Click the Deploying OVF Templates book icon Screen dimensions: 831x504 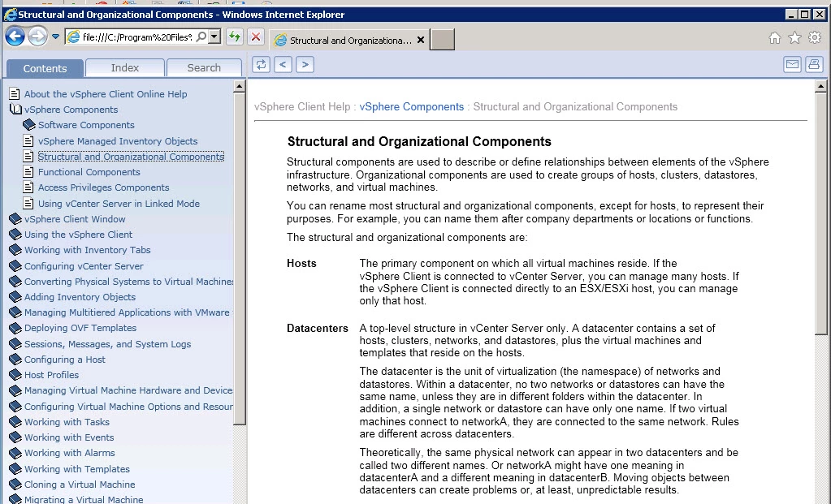[15, 328]
